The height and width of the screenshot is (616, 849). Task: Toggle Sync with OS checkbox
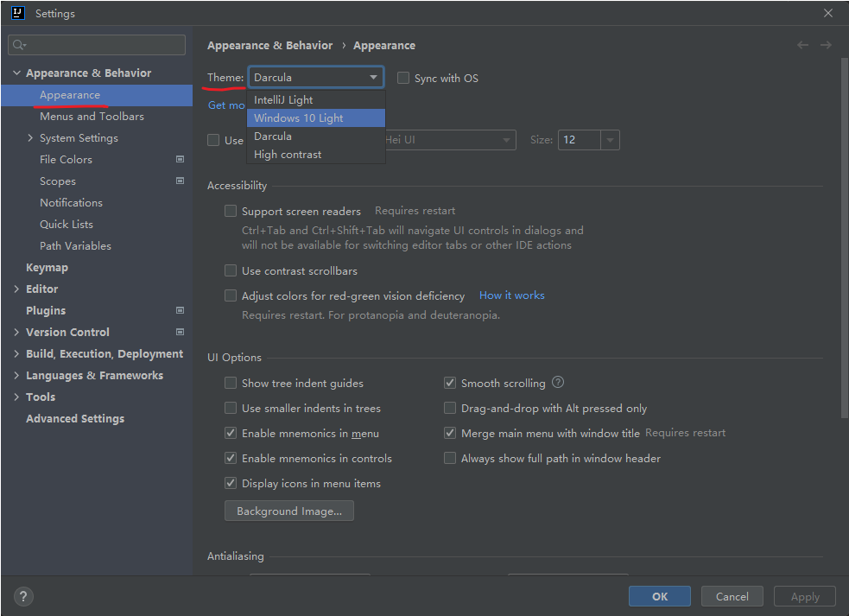[x=402, y=78]
